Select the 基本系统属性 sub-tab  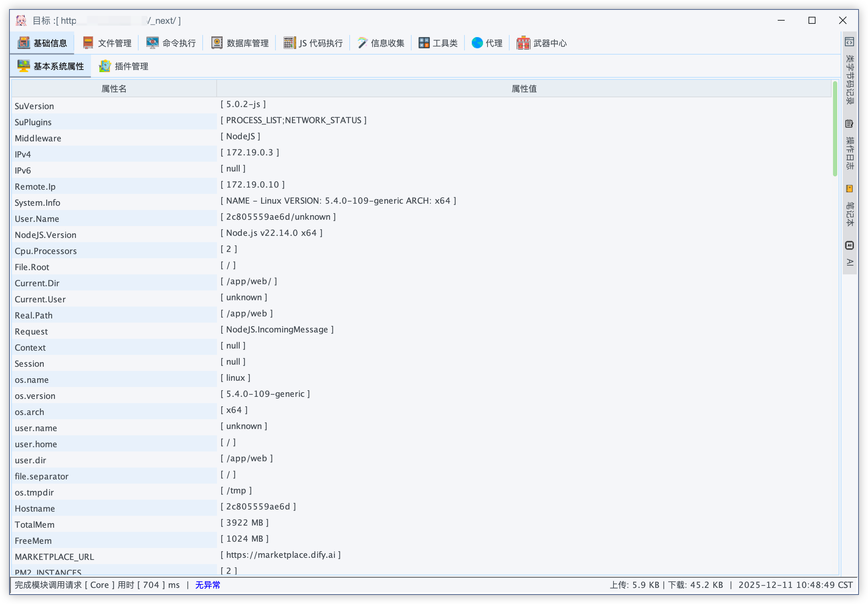(x=51, y=66)
